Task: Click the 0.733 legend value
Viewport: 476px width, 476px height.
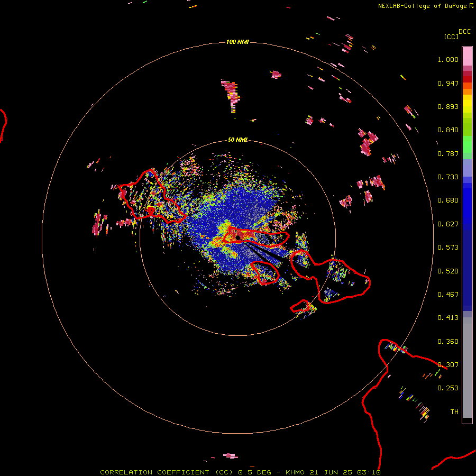Action: coord(448,177)
